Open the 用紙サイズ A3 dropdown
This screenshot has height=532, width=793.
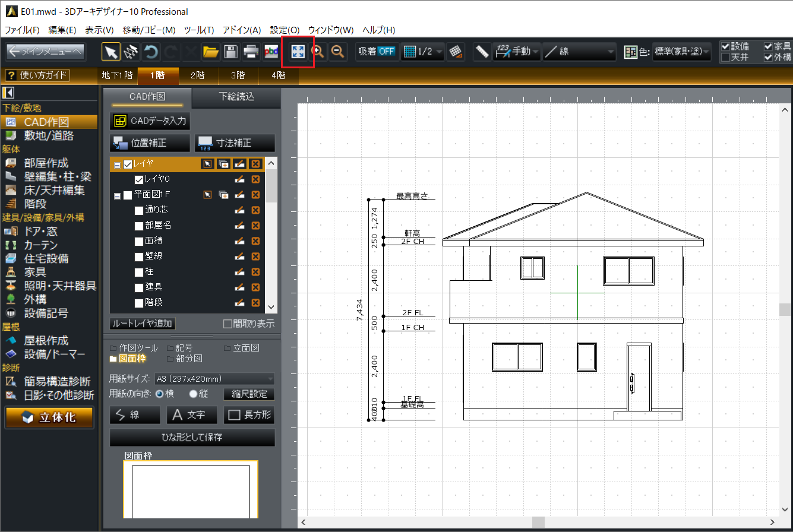(x=214, y=379)
